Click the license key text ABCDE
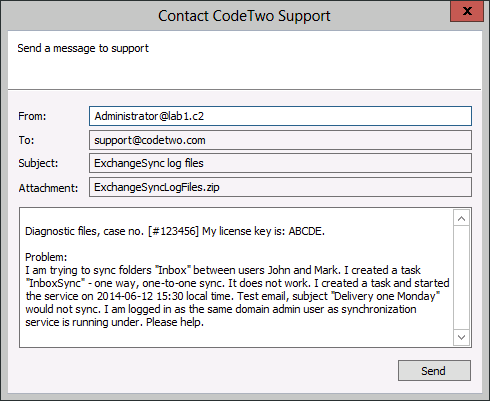490x401 pixels. [x=306, y=231]
